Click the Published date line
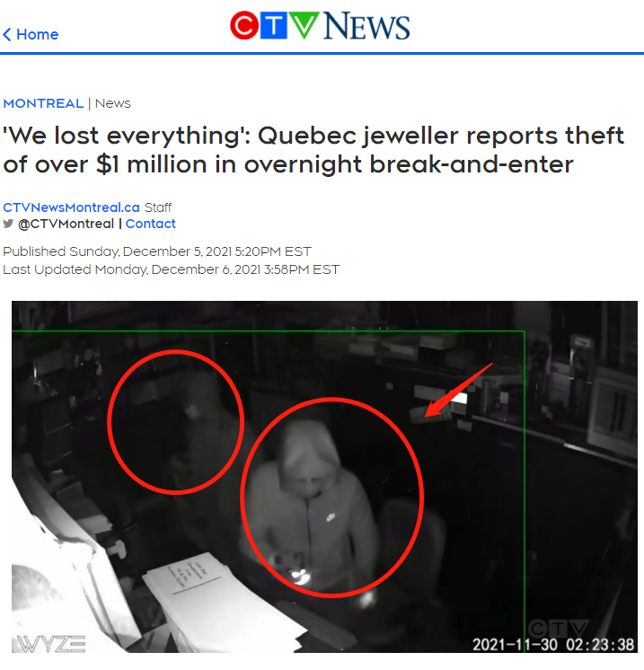The width and height of the screenshot is (644, 670). tap(157, 251)
